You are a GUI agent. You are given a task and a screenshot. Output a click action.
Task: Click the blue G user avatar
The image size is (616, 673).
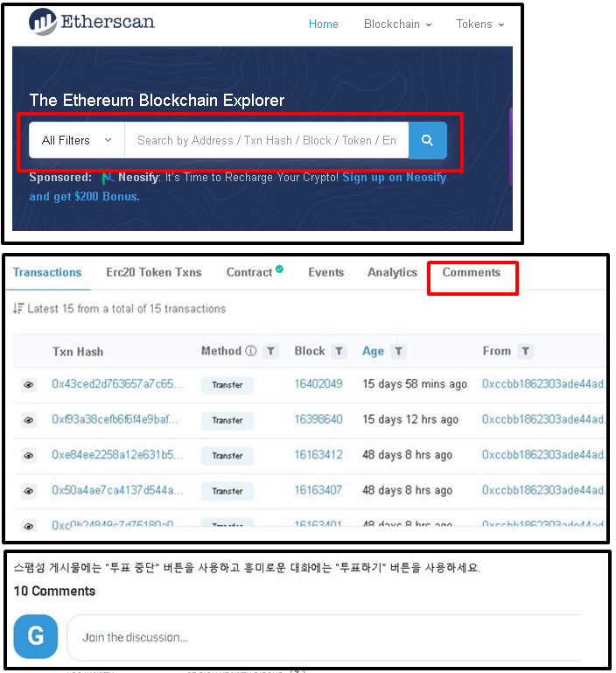click(36, 636)
